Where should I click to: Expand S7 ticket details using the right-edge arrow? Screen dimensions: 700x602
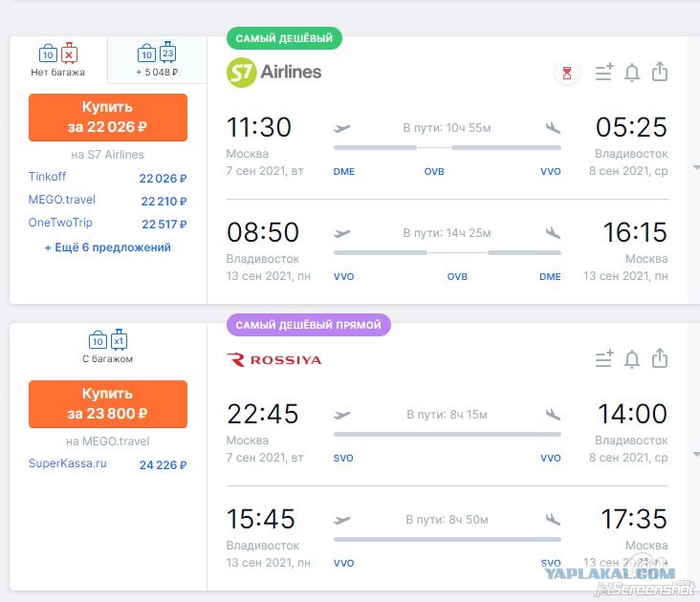click(x=695, y=167)
